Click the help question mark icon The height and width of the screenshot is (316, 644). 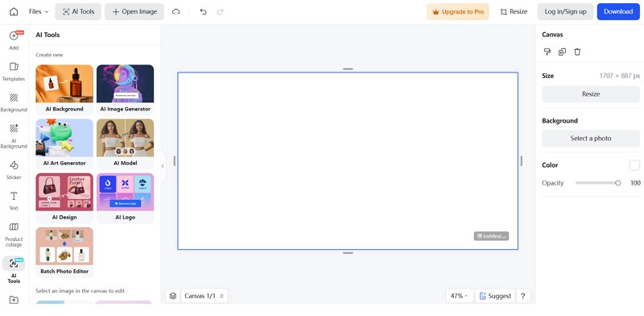[522, 296]
